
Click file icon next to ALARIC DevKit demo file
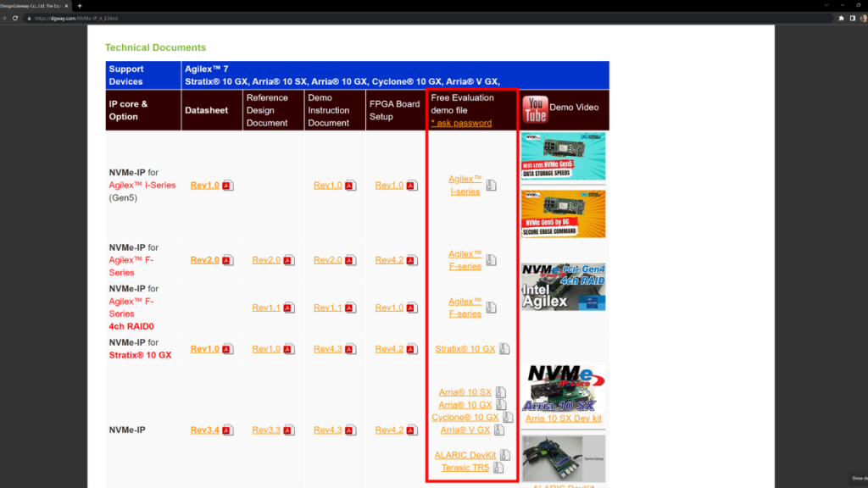click(x=505, y=455)
